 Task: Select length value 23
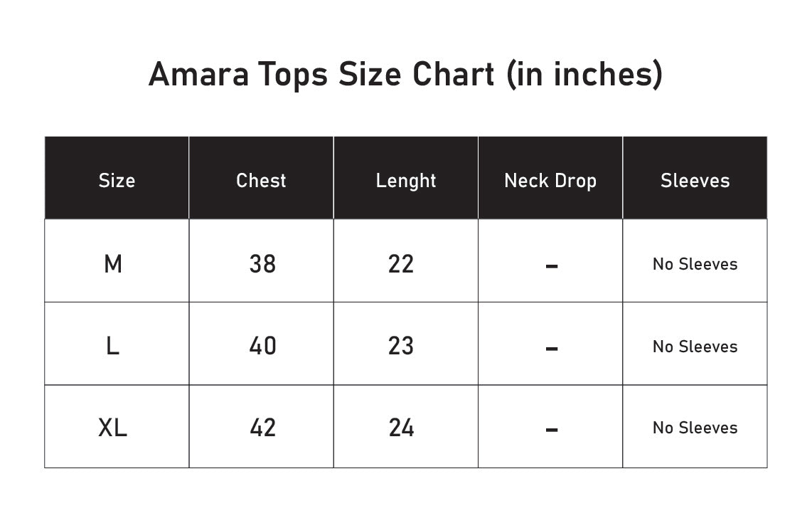tap(401, 346)
